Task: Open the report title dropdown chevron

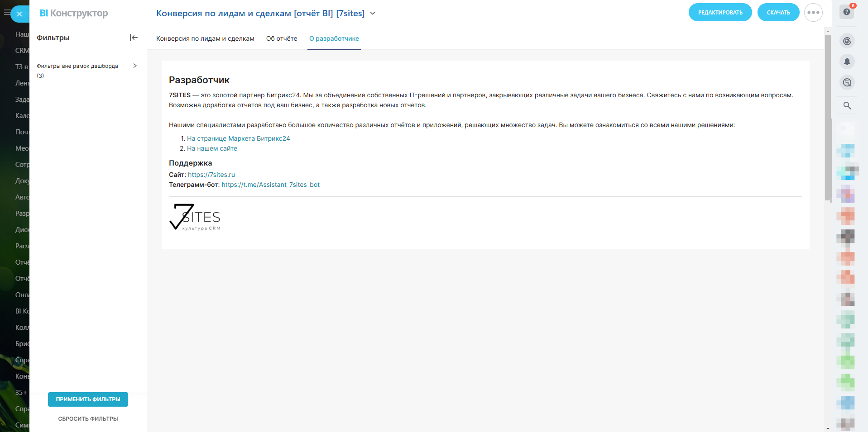Action: [373, 14]
